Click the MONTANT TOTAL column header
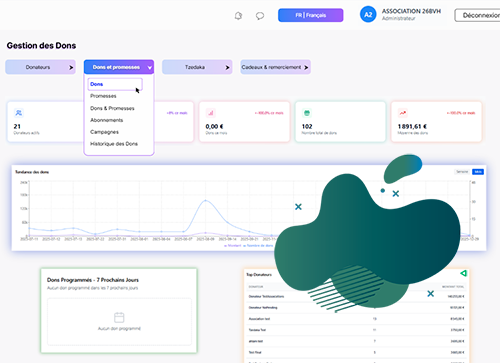500x363 pixels. tap(453, 287)
